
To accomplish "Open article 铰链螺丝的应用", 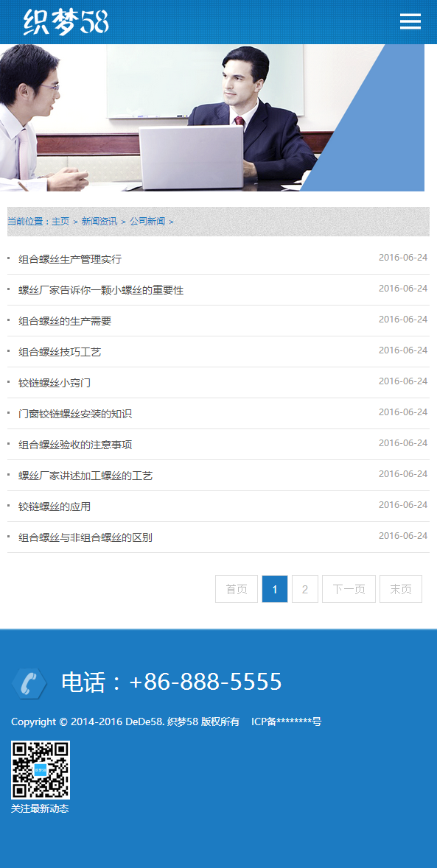I will [x=55, y=507].
